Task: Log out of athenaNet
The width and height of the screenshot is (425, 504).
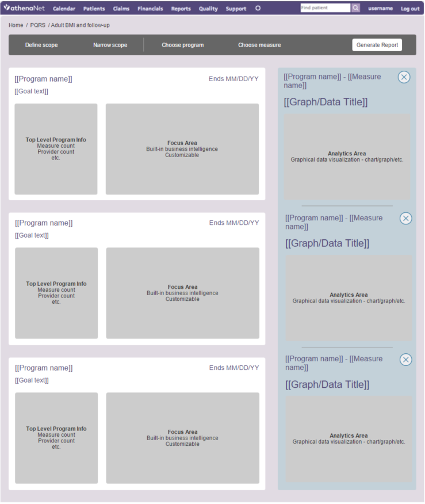Action: 410,9
